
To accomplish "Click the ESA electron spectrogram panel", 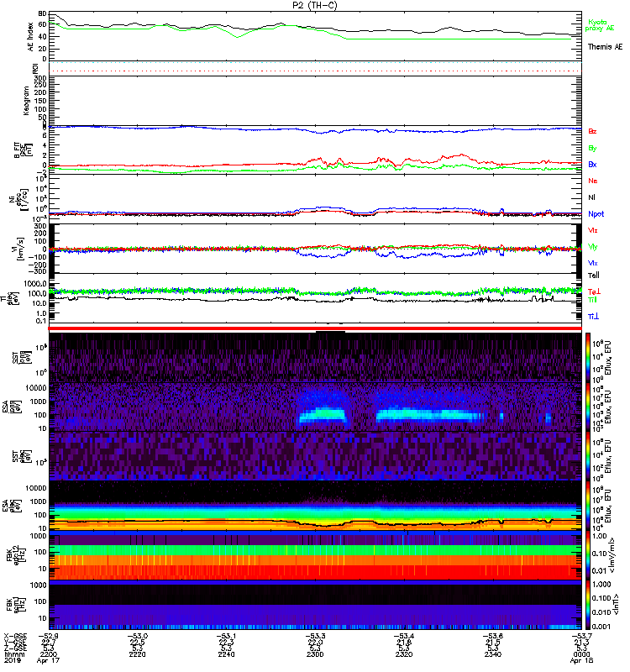I will [x=315, y=506].
